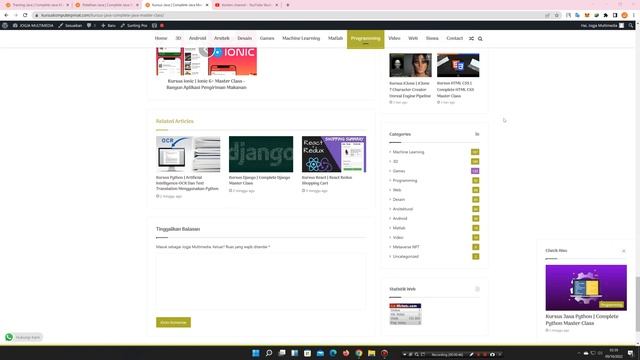The height and width of the screenshot is (360, 640).
Task: Open the Machine Learning category
Action: (x=408, y=152)
